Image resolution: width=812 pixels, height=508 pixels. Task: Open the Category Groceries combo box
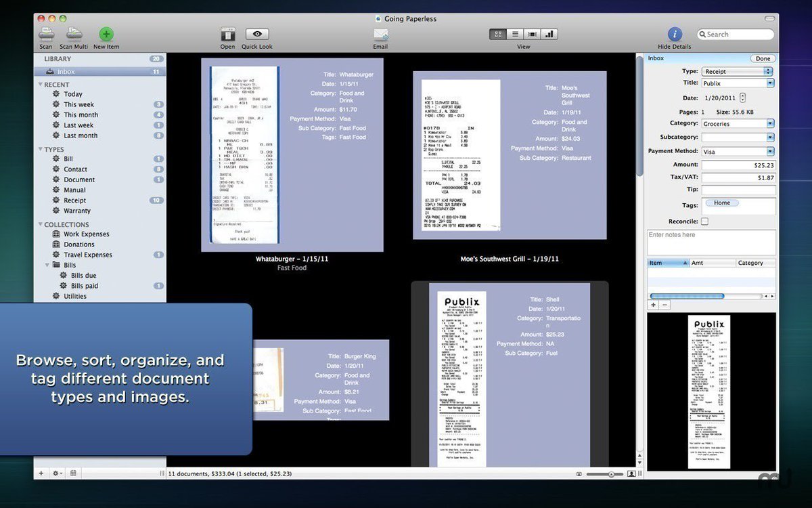pos(738,124)
